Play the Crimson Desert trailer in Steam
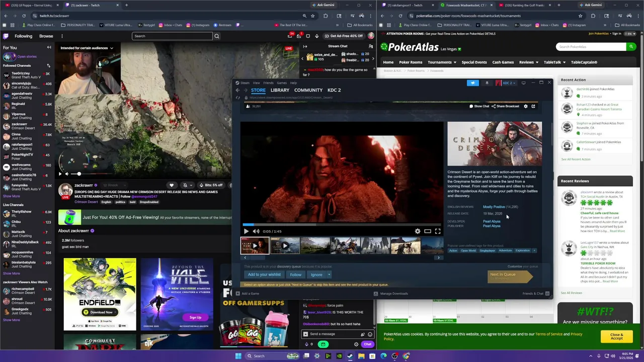 246,231
